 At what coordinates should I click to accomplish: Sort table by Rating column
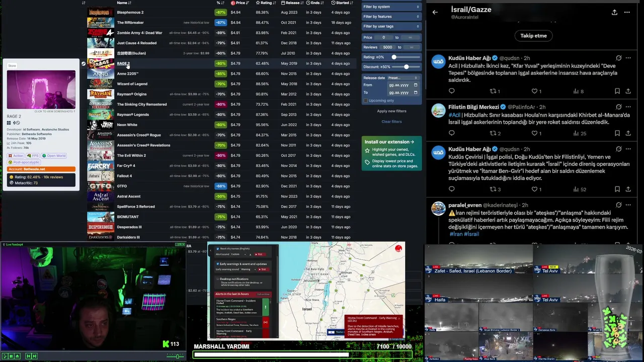(266, 3)
